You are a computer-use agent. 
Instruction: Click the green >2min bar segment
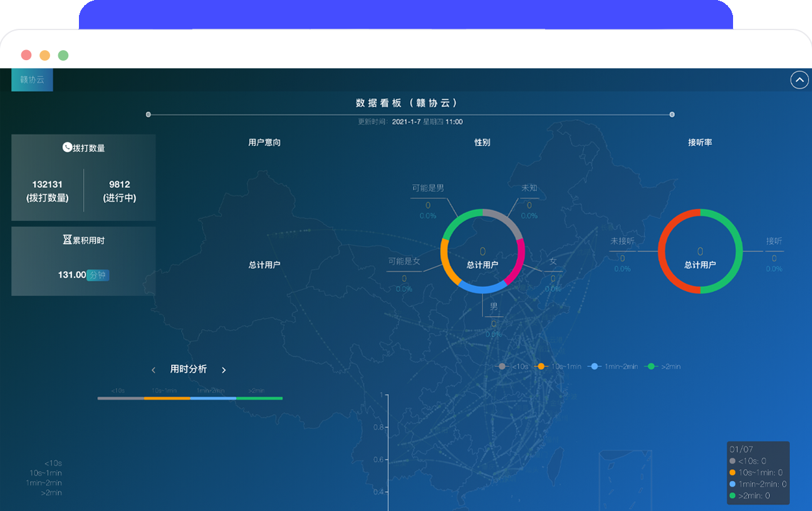click(x=259, y=398)
